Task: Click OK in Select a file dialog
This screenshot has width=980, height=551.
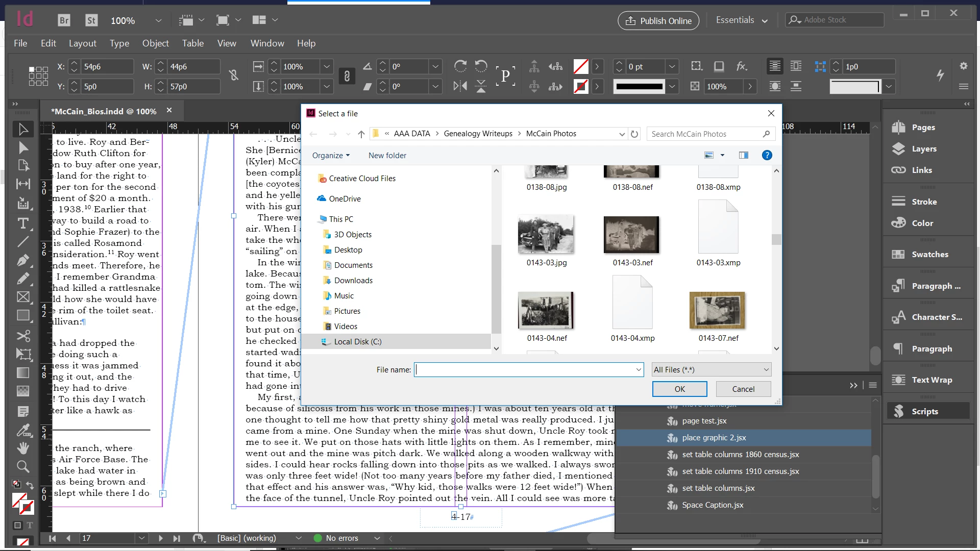Action: tap(679, 389)
